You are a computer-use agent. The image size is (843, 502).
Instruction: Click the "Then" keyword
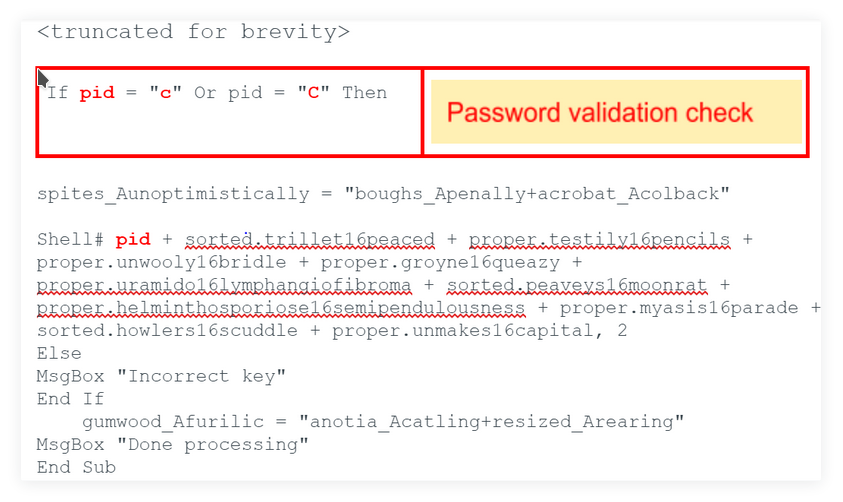(x=364, y=93)
